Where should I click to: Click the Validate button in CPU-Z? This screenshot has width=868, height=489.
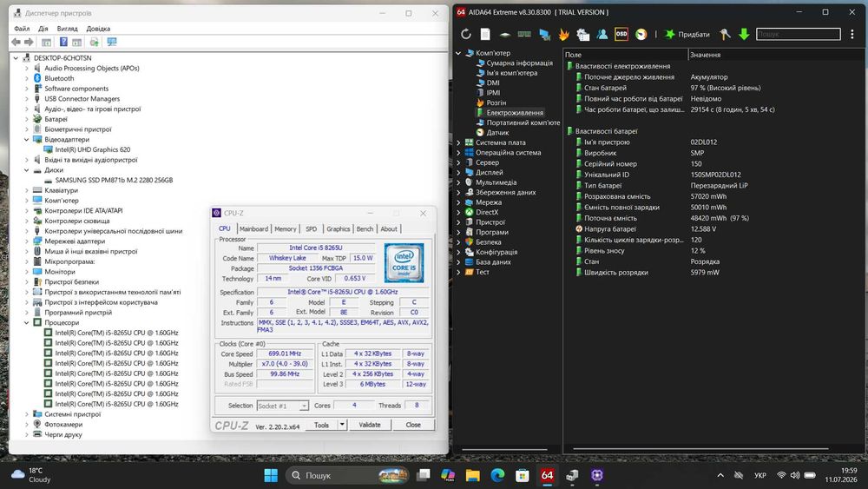(x=370, y=425)
